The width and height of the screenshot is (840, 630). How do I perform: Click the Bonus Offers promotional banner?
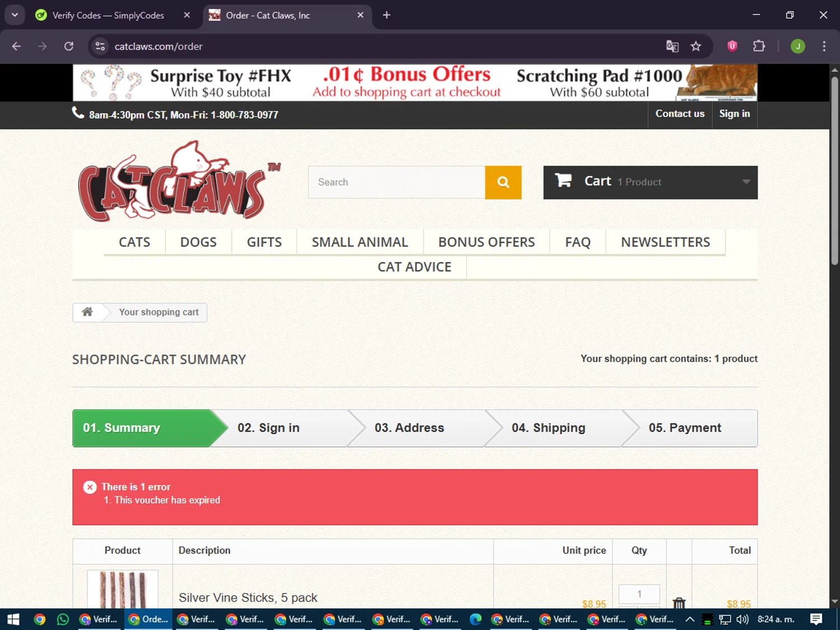click(x=415, y=82)
